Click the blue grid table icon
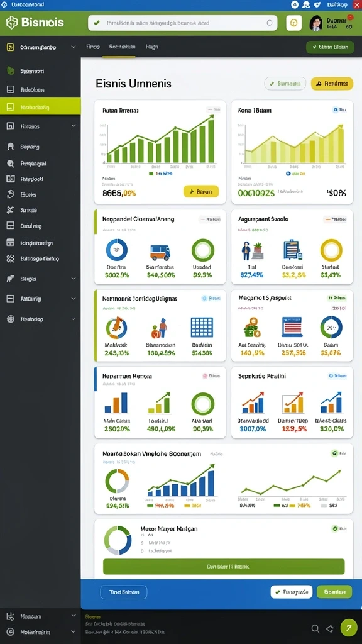Viewport: 362px width, 644px height. [x=202, y=327]
